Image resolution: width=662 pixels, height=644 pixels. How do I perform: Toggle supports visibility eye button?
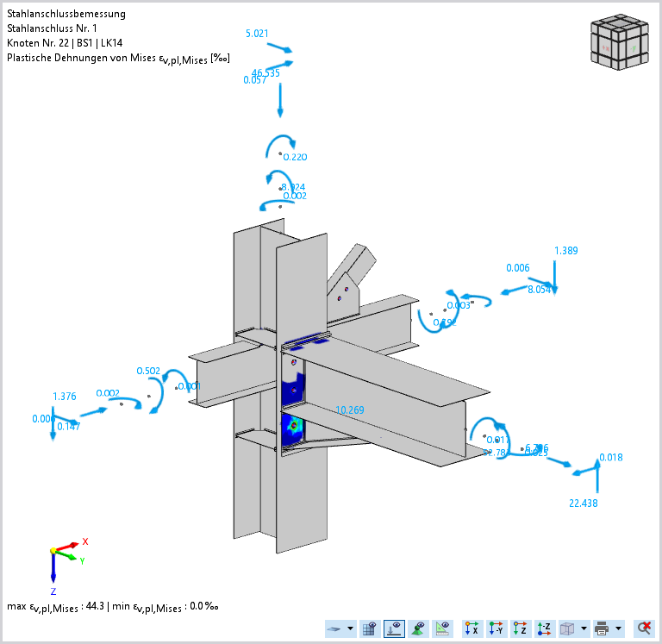point(419,628)
